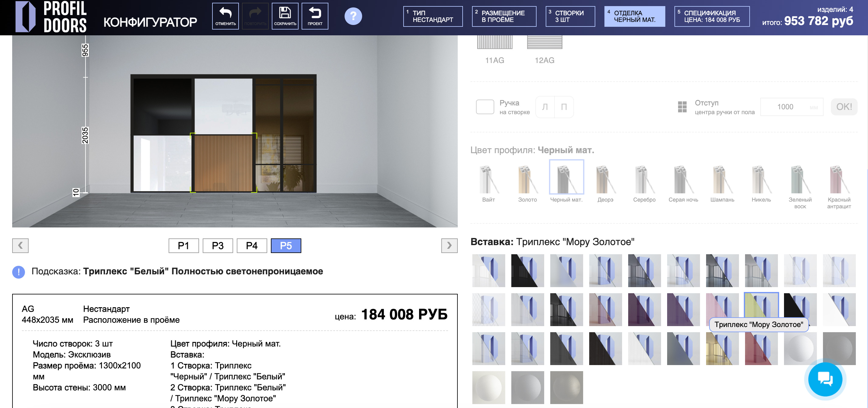Open step 1 Тип Нестандарт

[x=433, y=16]
